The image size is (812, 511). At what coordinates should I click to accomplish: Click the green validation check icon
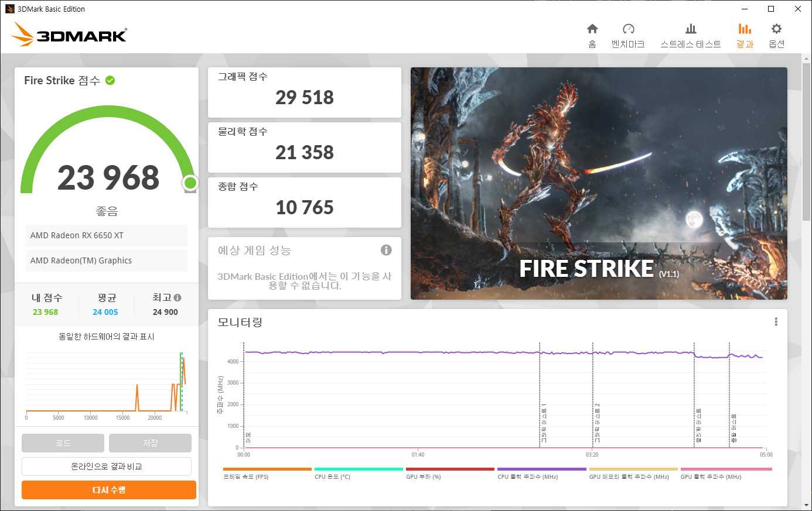(110, 80)
